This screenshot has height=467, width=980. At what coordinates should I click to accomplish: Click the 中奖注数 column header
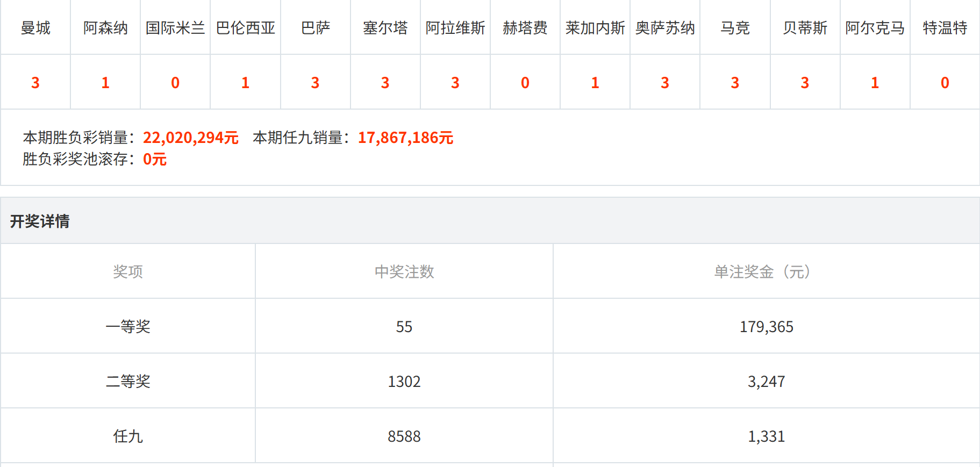pos(404,271)
